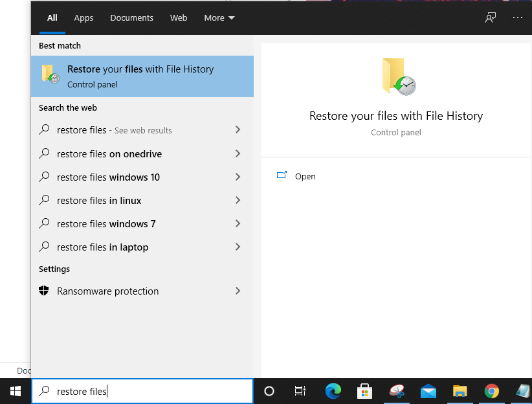Expand arrow for Ransomware protection
Viewport: 532px width, 404px height.
click(x=238, y=291)
